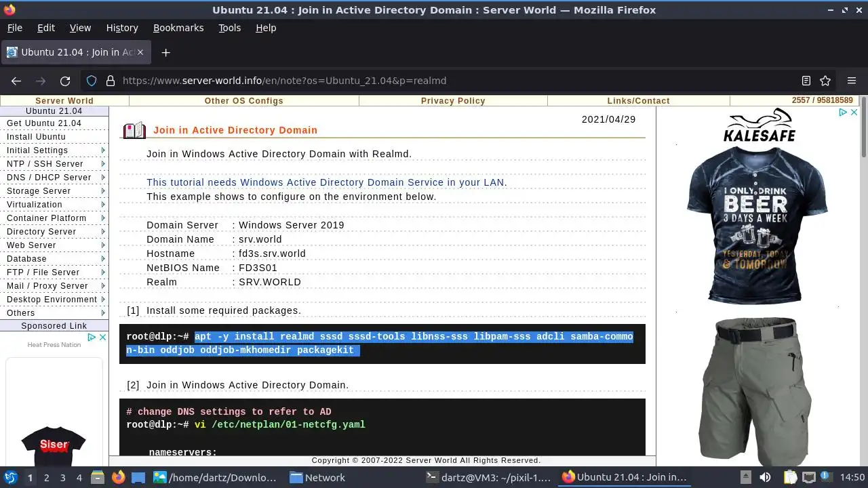Click the forward navigation arrow
The width and height of the screenshot is (868, 488).
click(41, 81)
